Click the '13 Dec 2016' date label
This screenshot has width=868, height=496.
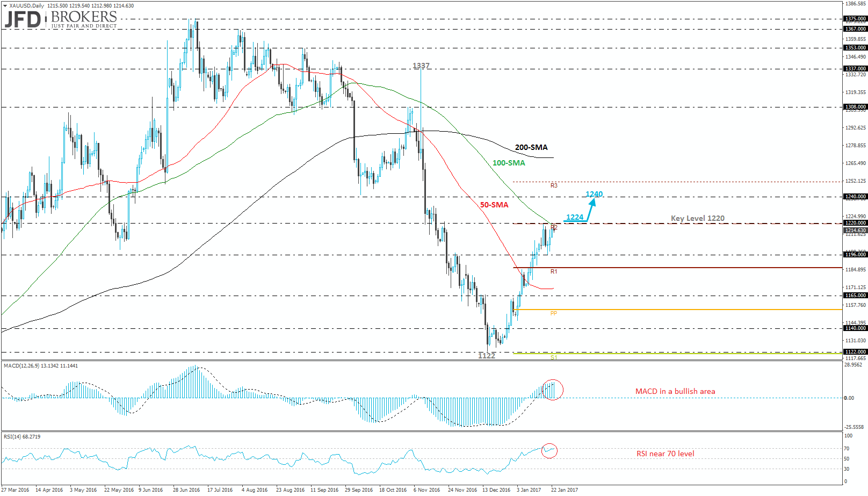click(x=496, y=490)
